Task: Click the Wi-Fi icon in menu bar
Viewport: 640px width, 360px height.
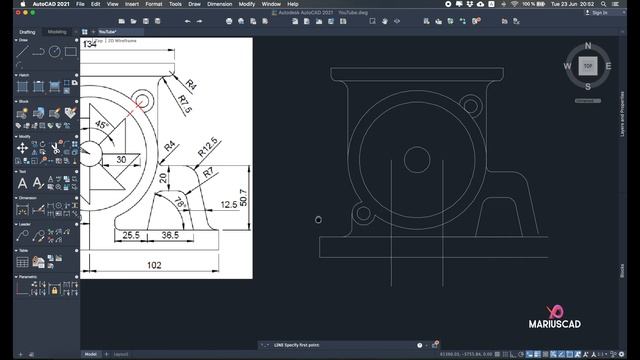Action: pyautogui.click(x=515, y=4)
